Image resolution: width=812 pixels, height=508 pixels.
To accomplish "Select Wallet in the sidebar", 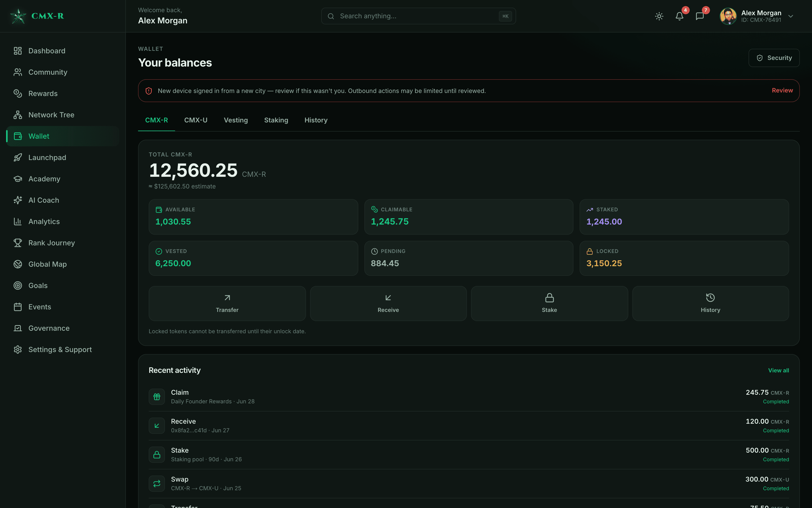I will (62, 136).
